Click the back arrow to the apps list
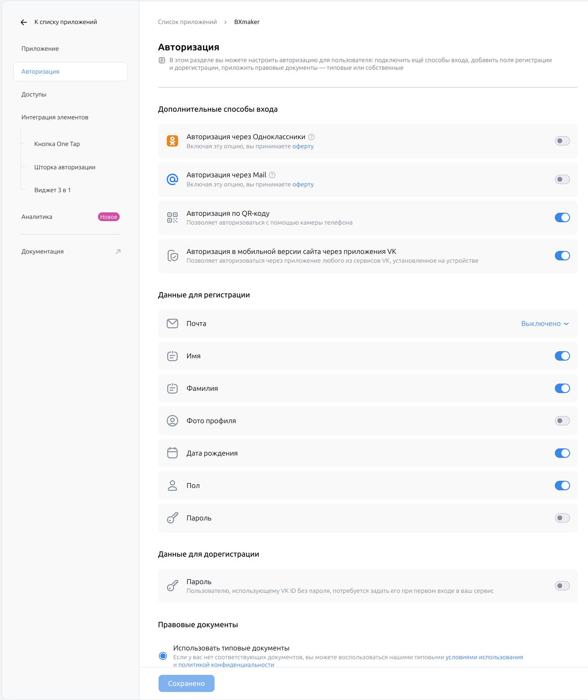Viewport: 588px width, 700px height. [x=24, y=22]
